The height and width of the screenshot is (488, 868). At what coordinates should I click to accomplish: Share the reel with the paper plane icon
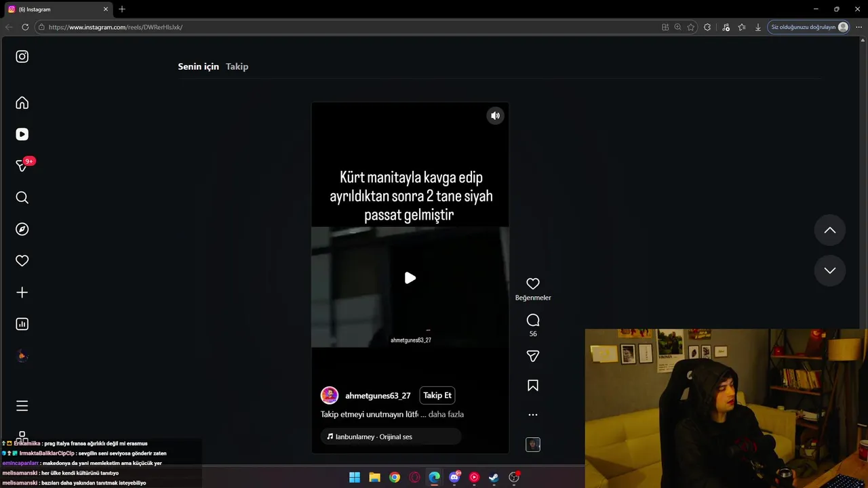click(x=533, y=357)
